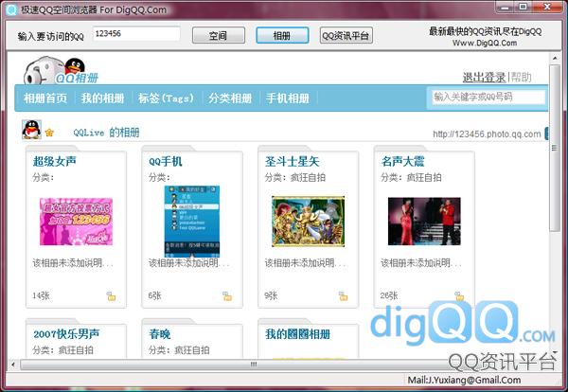Select the 相册首页 tab

[45, 98]
